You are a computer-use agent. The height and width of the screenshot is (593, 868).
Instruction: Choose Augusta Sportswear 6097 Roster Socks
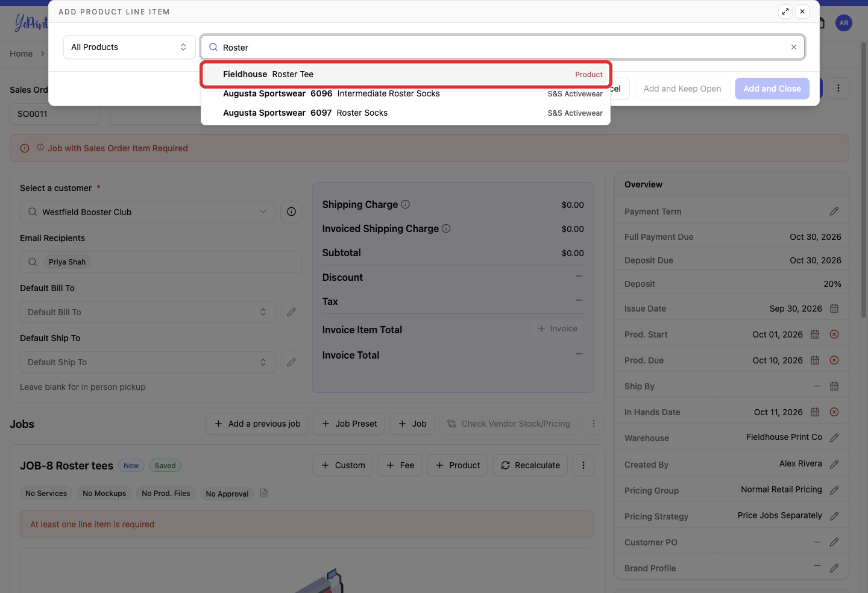pyautogui.click(x=406, y=113)
